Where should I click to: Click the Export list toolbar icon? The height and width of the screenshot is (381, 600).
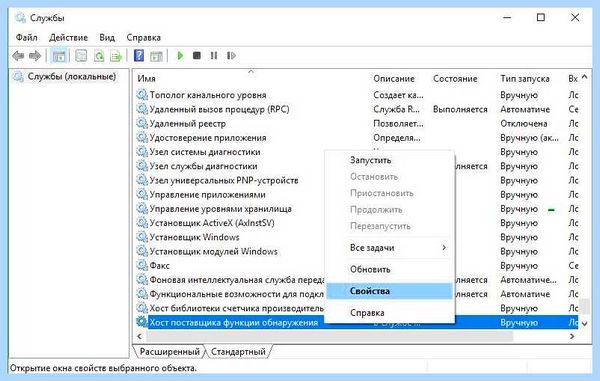click(116, 56)
